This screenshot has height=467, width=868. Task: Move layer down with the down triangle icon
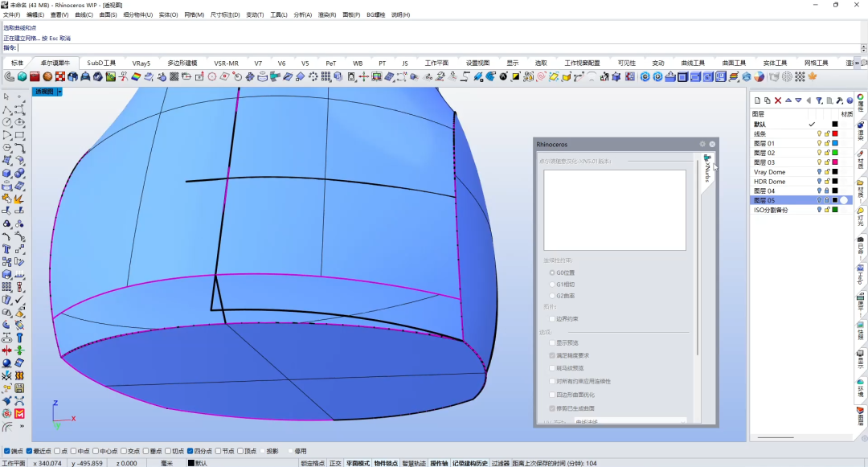click(798, 100)
